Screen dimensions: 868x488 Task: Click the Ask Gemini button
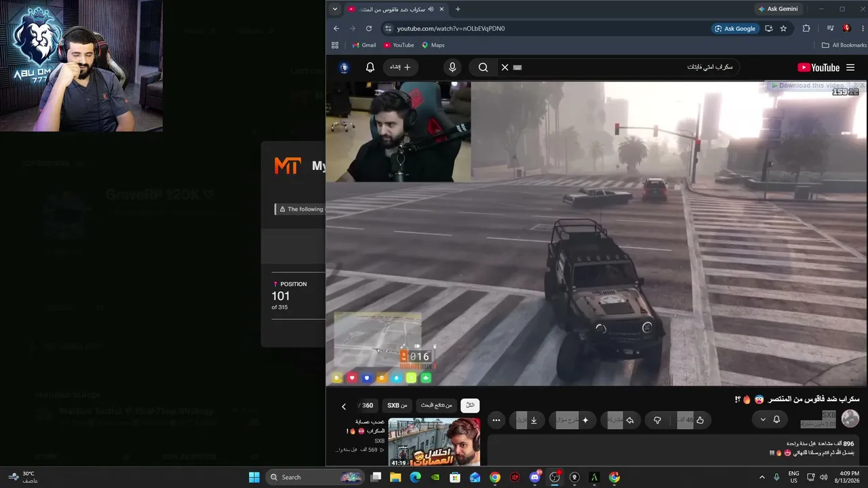[777, 9]
